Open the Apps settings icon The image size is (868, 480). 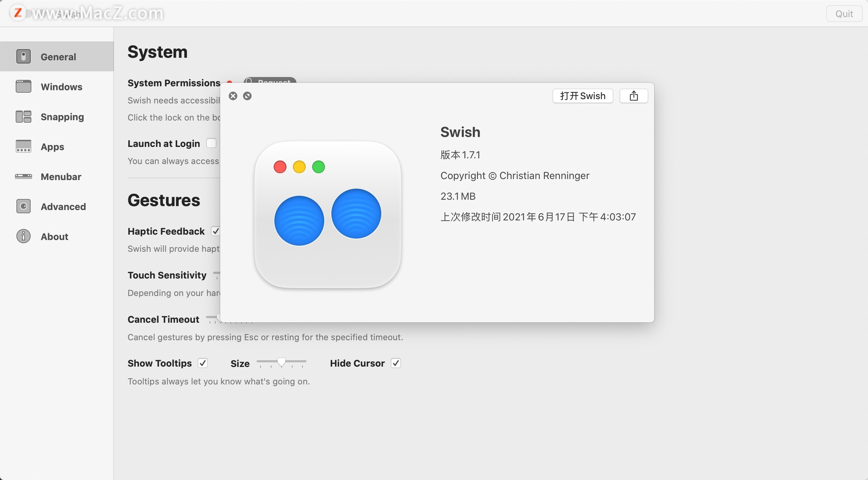click(x=24, y=147)
